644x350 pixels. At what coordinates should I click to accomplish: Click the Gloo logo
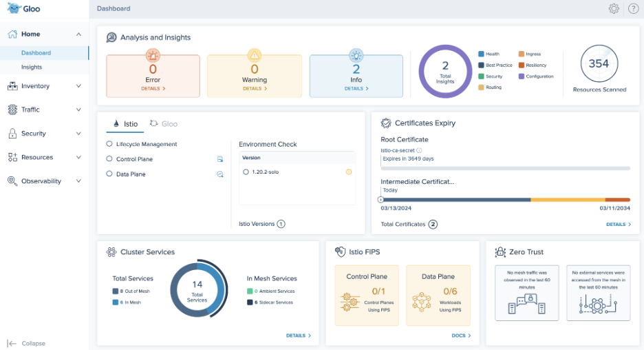pyautogui.click(x=23, y=8)
